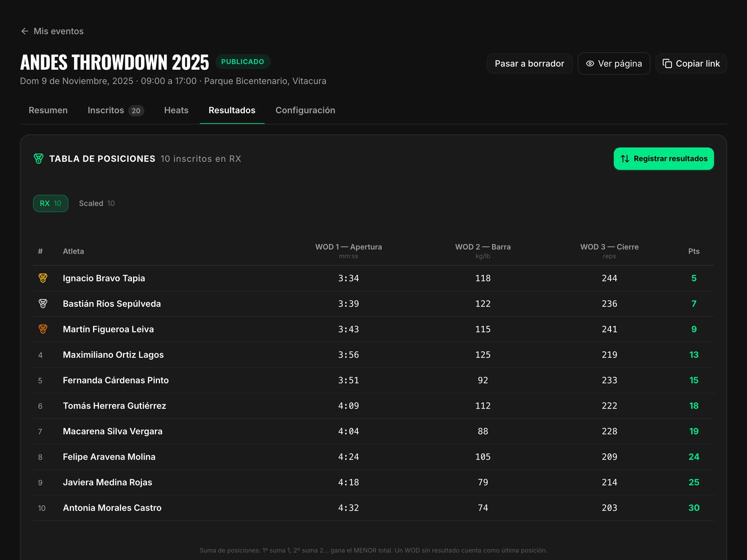This screenshot has width=747, height=560.
Task: Click the eye icon in Ver página
Action: [590, 63]
